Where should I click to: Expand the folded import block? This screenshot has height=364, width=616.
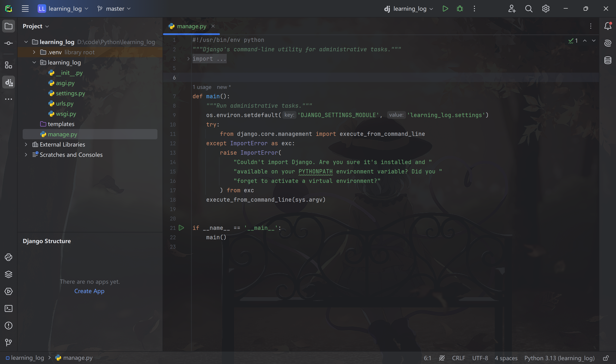(188, 59)
